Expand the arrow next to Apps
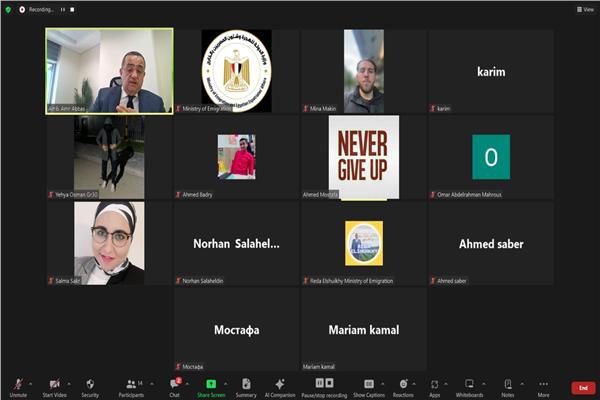Viewport: 600px width, 400px height. coord(446,384)
